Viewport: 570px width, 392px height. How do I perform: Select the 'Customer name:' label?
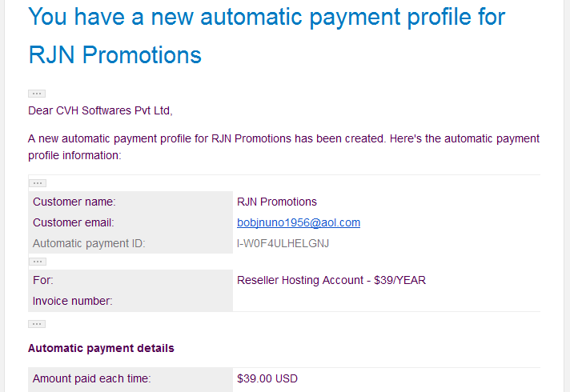coord(74,202)
